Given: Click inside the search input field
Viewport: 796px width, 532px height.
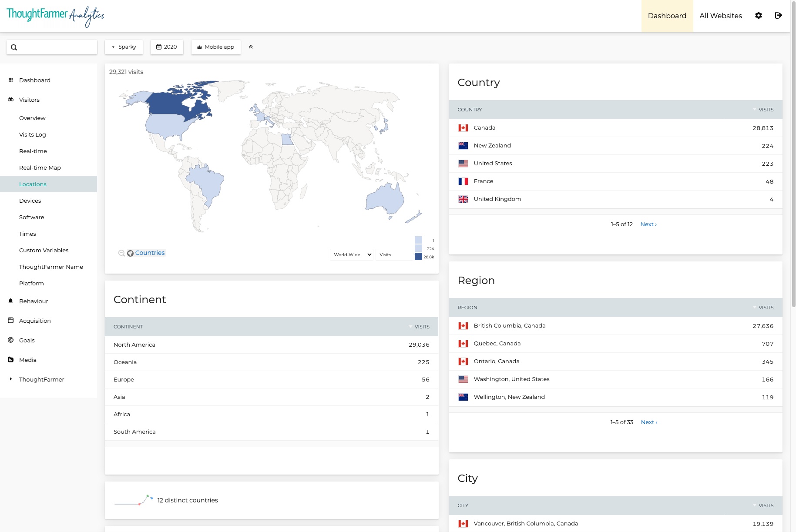Looking at the screenshot, I should [x=52, y=47].
